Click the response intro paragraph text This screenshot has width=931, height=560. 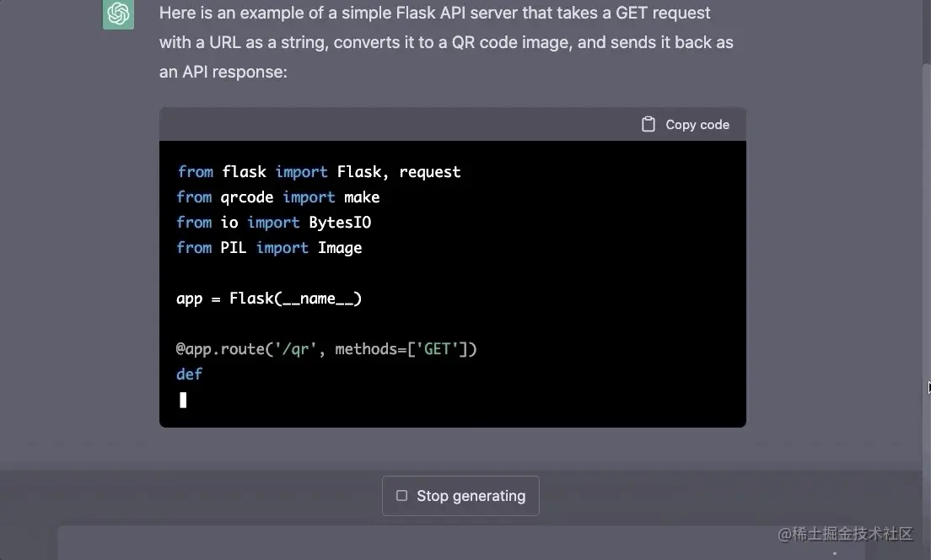click(446, 42)
